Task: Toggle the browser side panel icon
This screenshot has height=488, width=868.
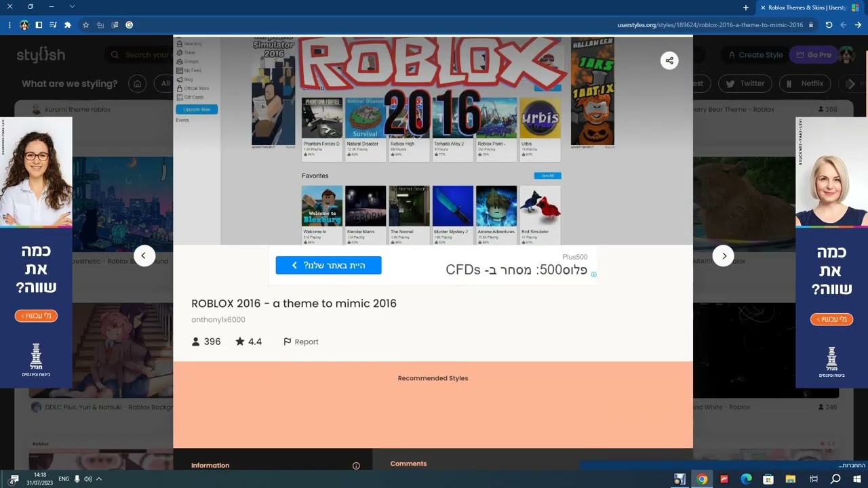Action: [x=39, y=25]
